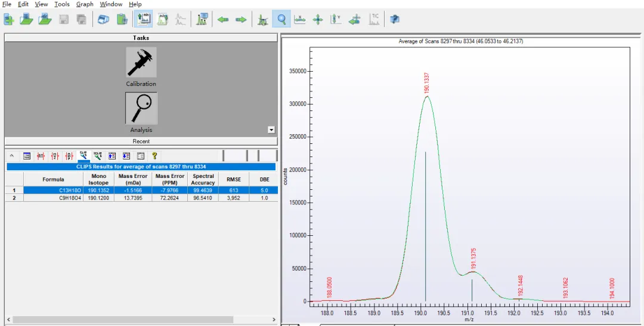Click the Calibration caliper icon
The width and height of the screenshot is (644, 326).
coord(141,62)
